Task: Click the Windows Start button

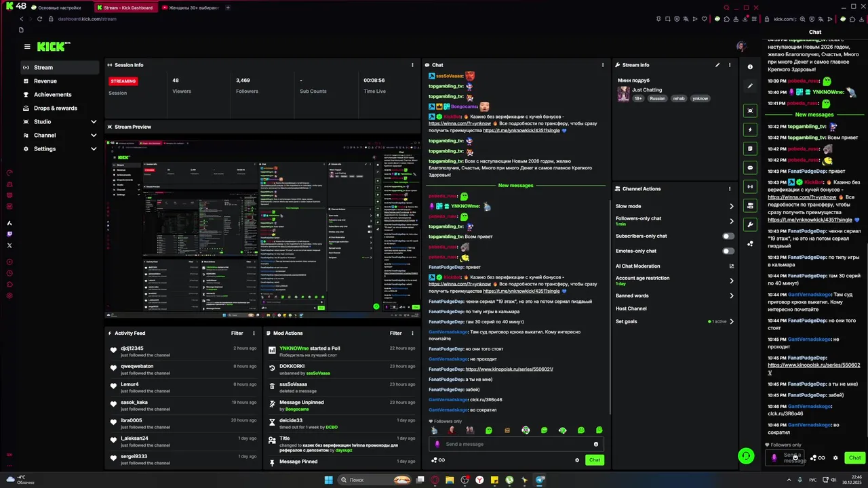Action: tap(329, 480)
